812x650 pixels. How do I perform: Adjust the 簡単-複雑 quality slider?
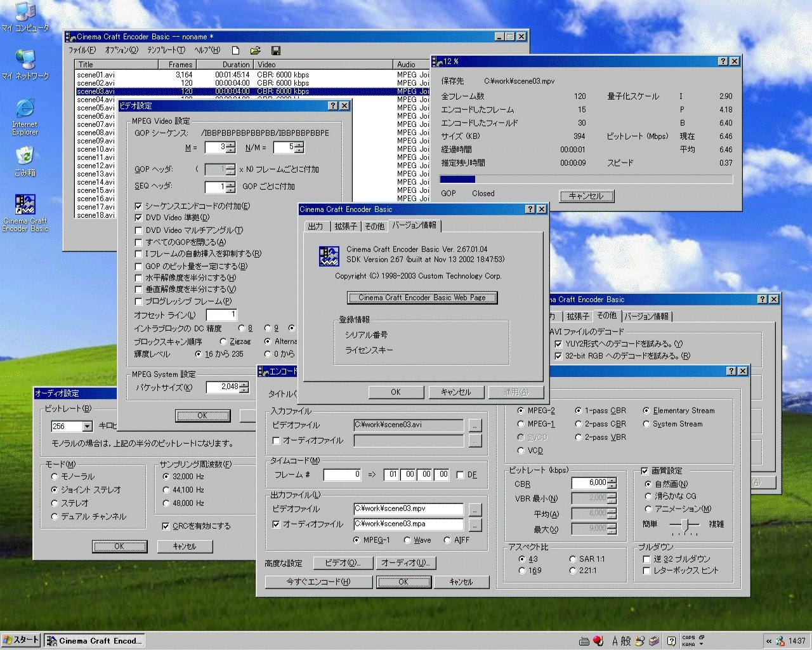pos(684,524)
